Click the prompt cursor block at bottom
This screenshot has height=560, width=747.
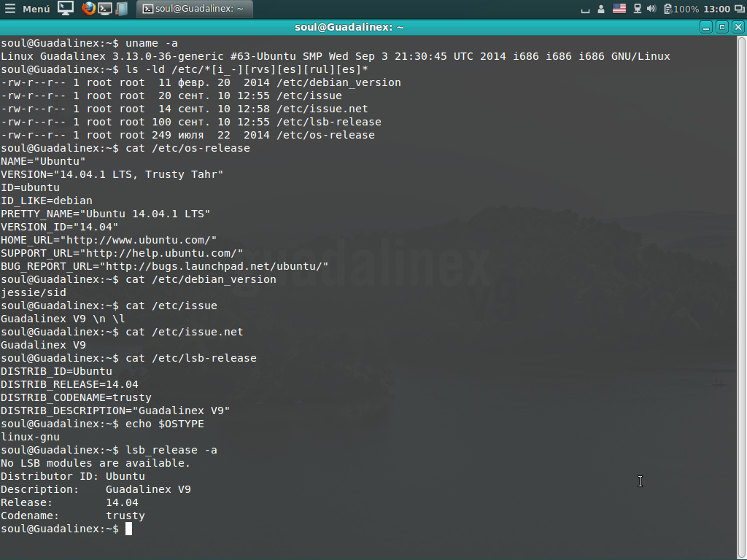coord(128,529)
